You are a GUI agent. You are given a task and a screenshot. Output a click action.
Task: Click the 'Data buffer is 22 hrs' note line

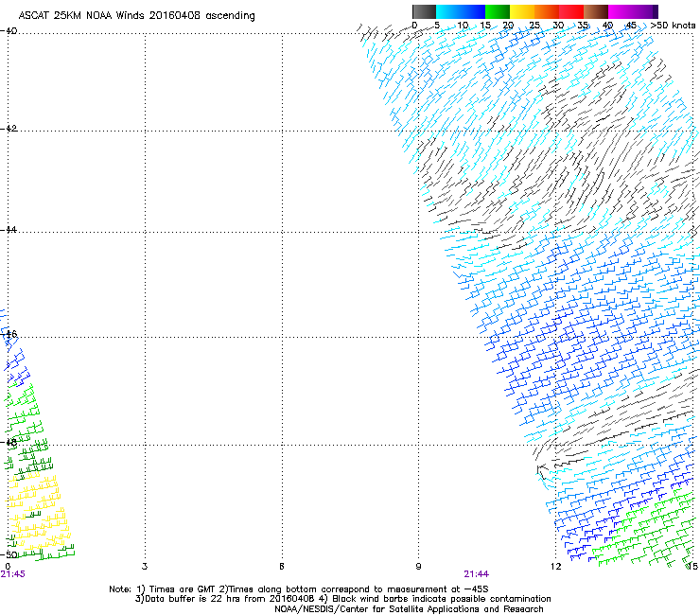tap(342, 599)
